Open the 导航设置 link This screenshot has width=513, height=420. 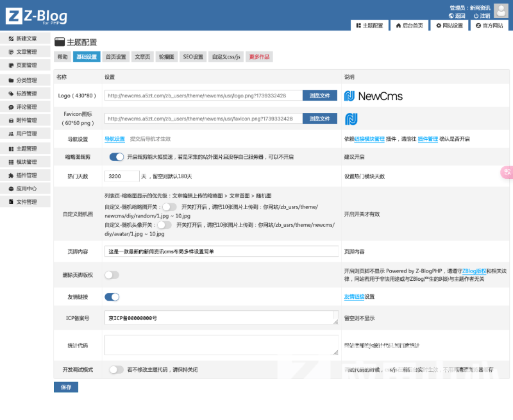[114, 139]
